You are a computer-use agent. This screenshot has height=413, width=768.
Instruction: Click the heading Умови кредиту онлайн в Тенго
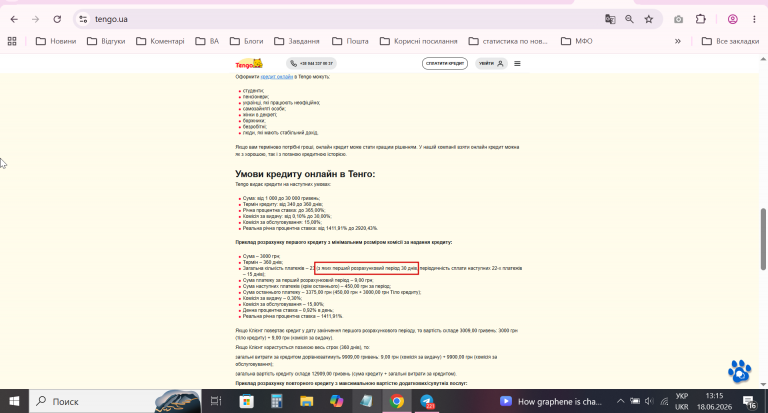click(x=305, y=174)
